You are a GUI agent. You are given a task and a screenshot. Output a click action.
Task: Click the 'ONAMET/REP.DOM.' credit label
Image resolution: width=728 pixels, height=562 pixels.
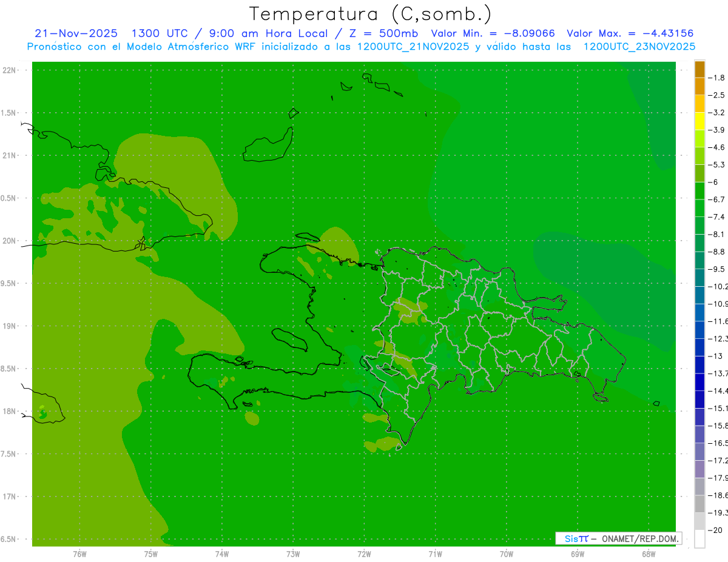click(639, 538)
